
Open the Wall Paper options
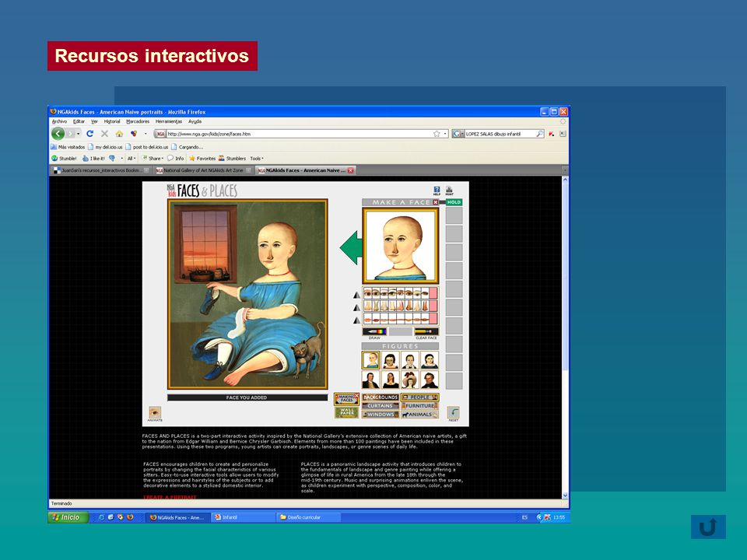point(346,412)
